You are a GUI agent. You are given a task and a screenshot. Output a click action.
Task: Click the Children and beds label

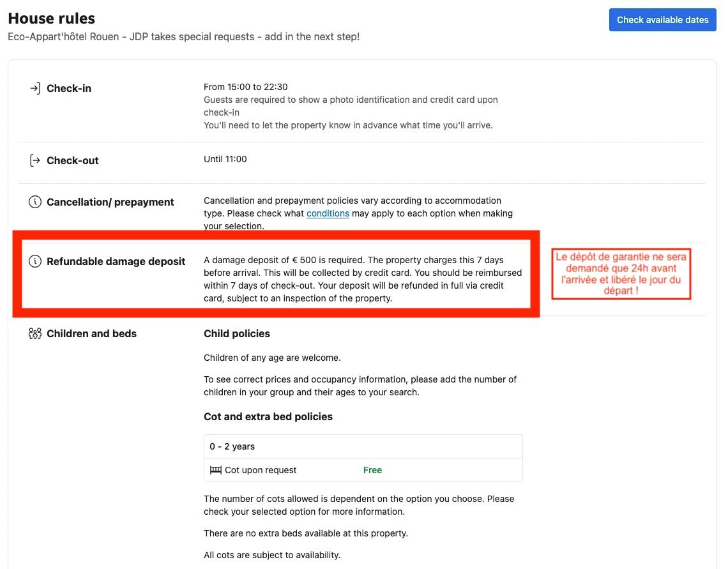tap(91, 333)
